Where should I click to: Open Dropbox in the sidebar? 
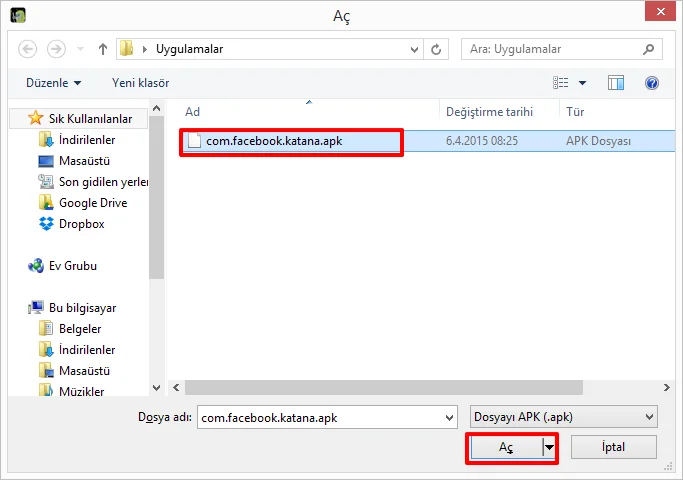click(81, 224)
